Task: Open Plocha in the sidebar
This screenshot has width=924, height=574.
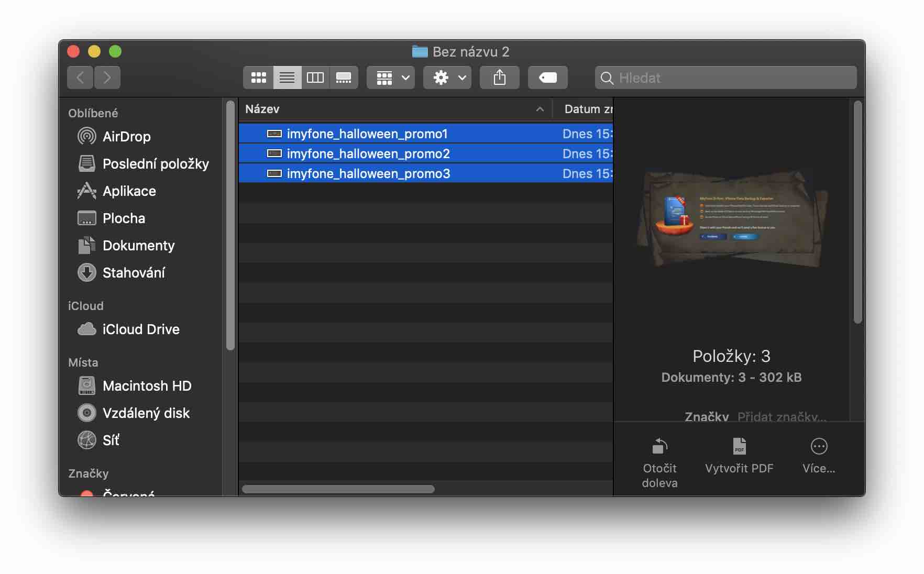Action: point(124,218)
